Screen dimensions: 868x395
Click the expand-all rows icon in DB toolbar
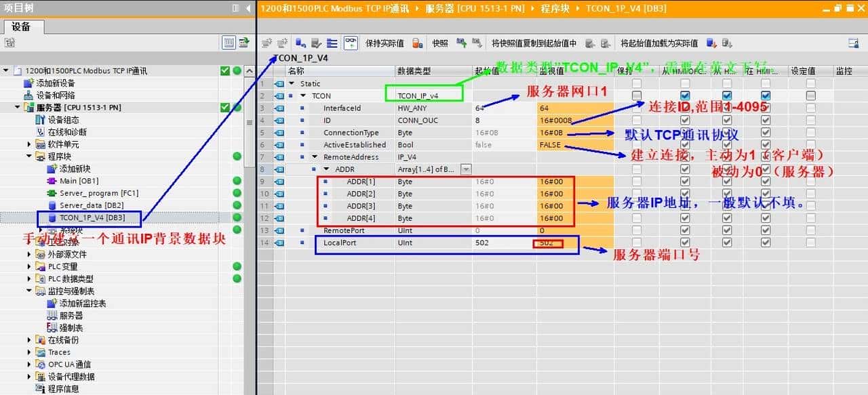pos(332,43)
